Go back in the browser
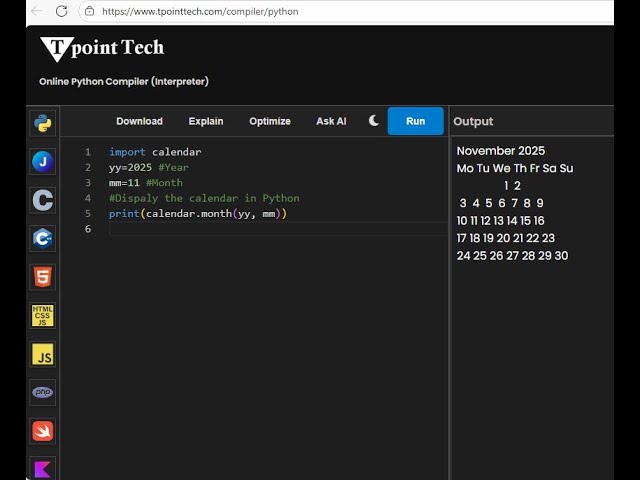 click(x=37, y=11)
